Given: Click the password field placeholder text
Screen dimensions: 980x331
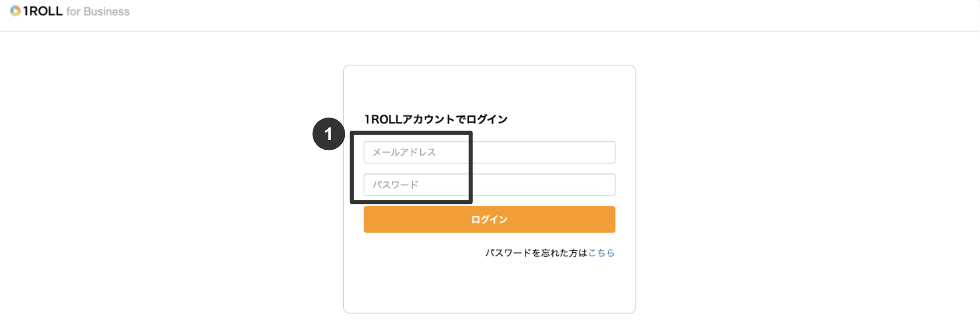Looking at the screenshot, I should click(x=395, y=184).
